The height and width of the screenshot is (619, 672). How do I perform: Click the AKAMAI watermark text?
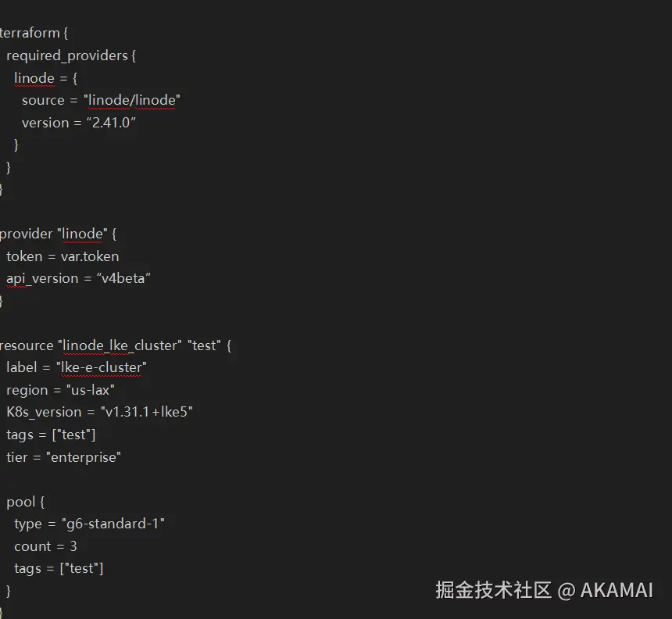pyautogui.click(x=616, y=590)
